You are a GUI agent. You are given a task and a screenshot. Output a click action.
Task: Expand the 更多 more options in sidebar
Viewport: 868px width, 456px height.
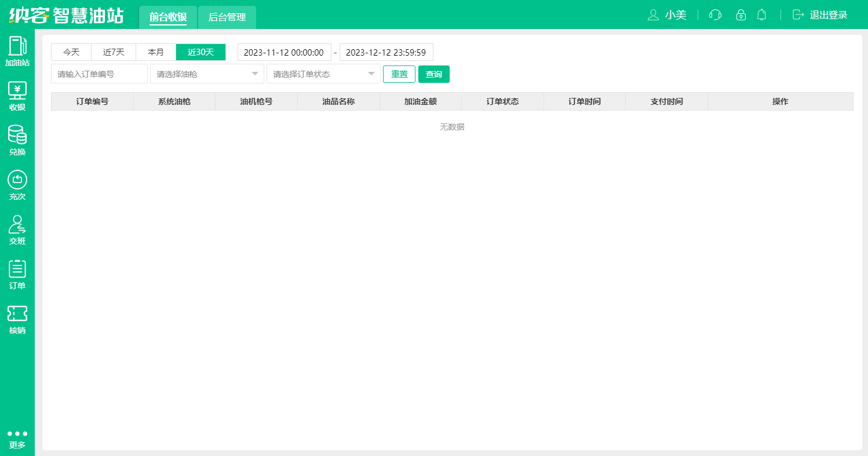click(17, 437)
